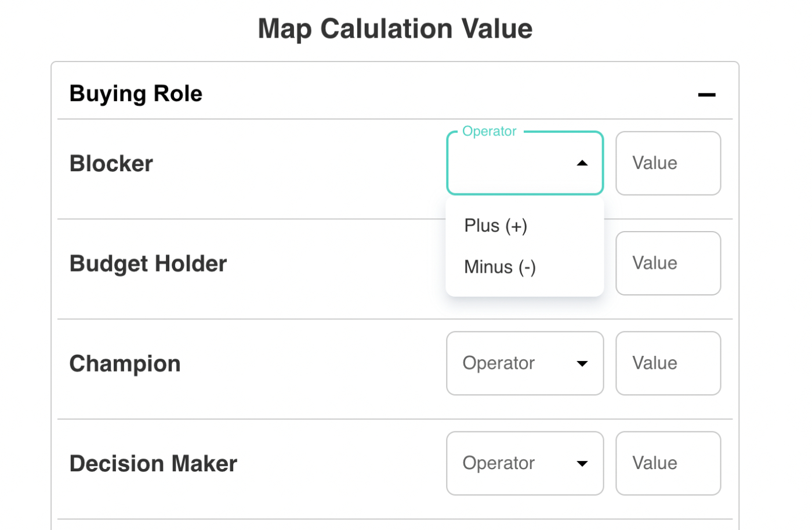Viewport: 812px width, 530px height.
Task: Click the collapse minus icon beside Buying Role
Action: 706,93
